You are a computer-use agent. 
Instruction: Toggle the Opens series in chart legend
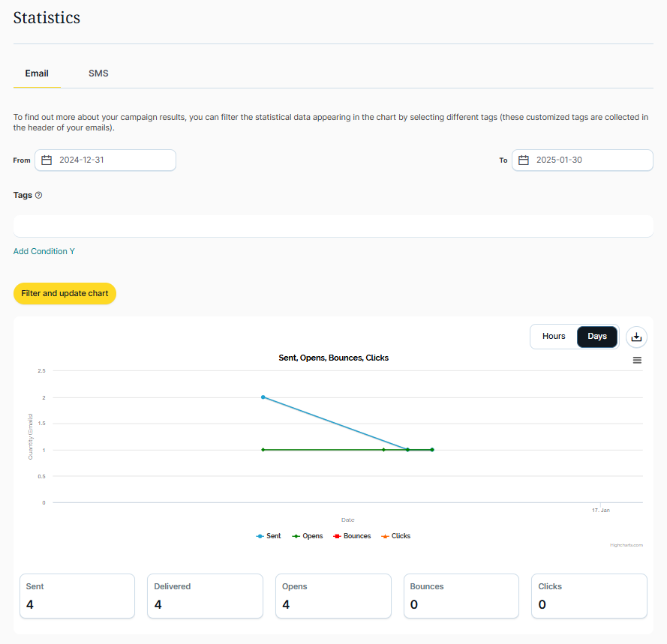pos(308,536)
